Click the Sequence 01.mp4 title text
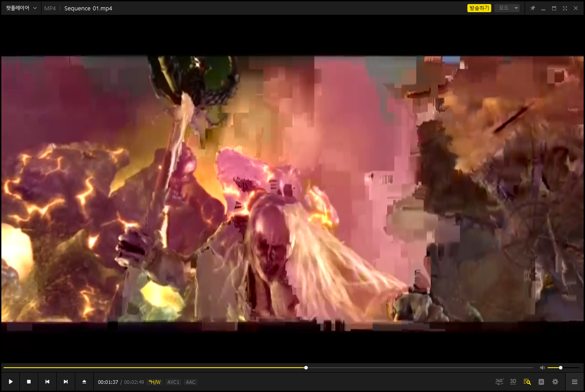Viewport: 585px width, 392px height. click(x=88, y=8)
